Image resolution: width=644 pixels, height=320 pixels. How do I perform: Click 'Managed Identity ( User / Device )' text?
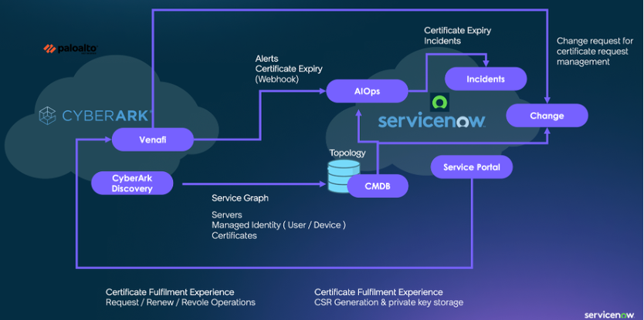[x=279, y=225]
